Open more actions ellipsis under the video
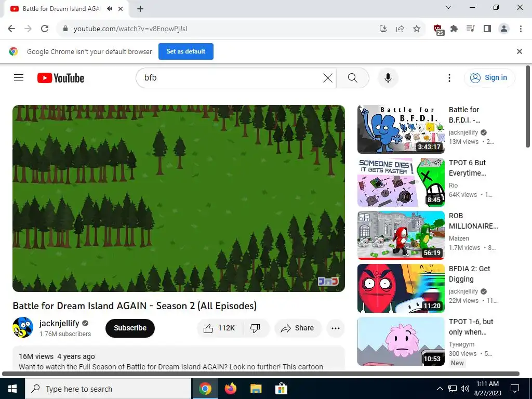Viewport: 532px width, 399px height. [x=335, y=328]
